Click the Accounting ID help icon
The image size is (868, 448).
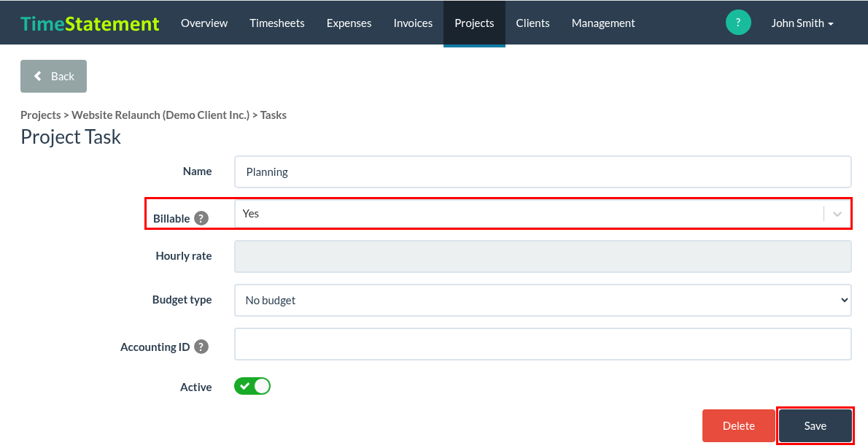[x=201, y=347]
